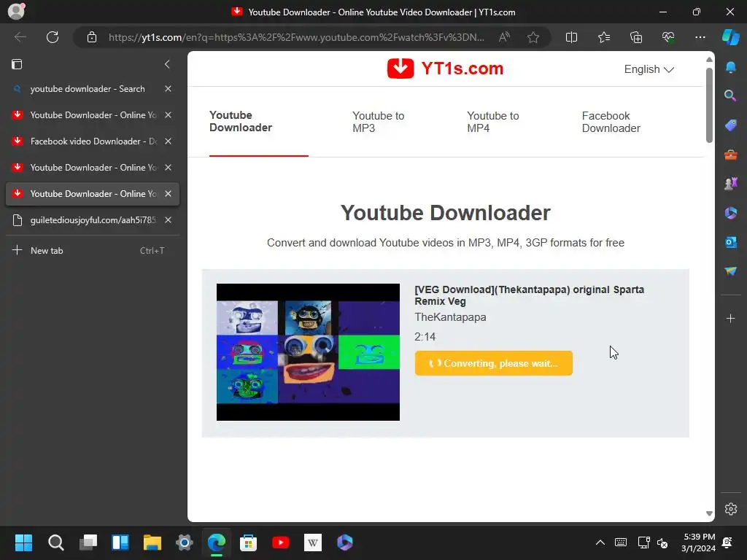Click the video title Sparta Remix Veg text
The height and width of the screenshot is (560, 747).
click(x=530, y=295)
